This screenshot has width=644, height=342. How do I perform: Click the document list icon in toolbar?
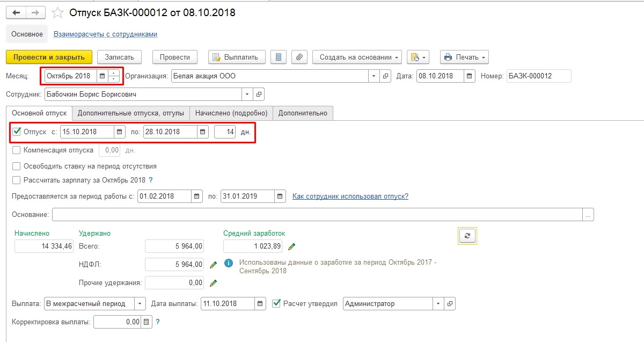[x=277, y=57]
